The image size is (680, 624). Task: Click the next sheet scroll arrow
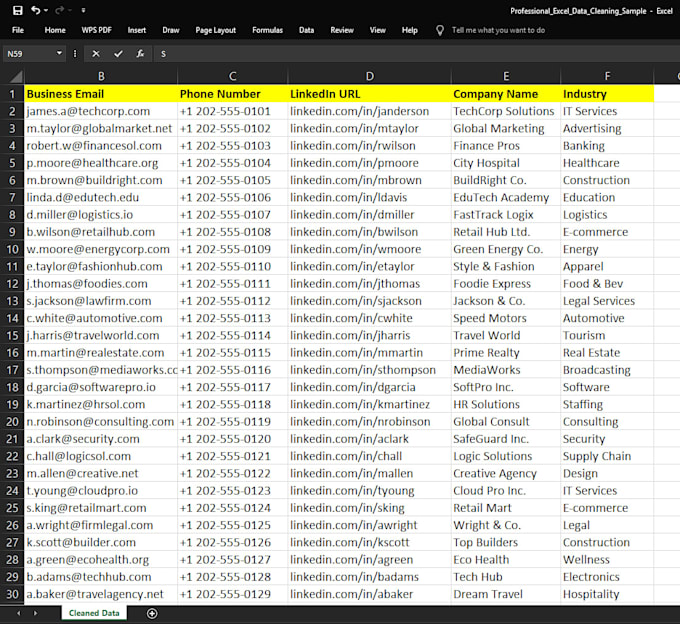click(x=36, y=613)
